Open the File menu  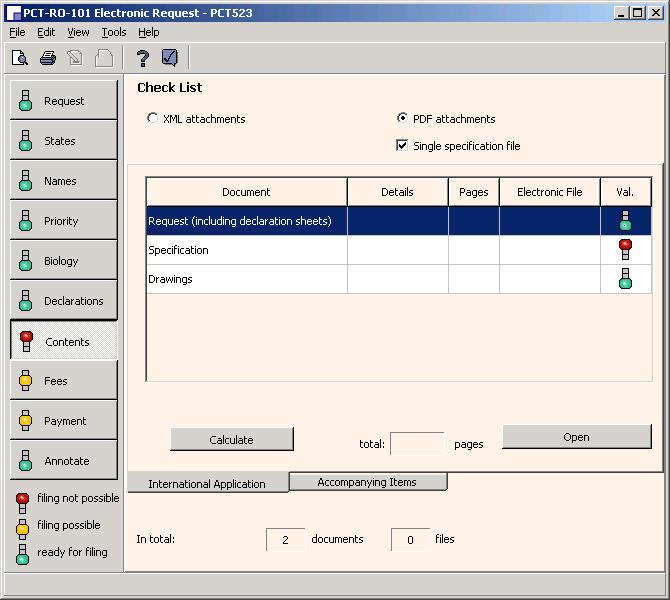coord(17,32)
